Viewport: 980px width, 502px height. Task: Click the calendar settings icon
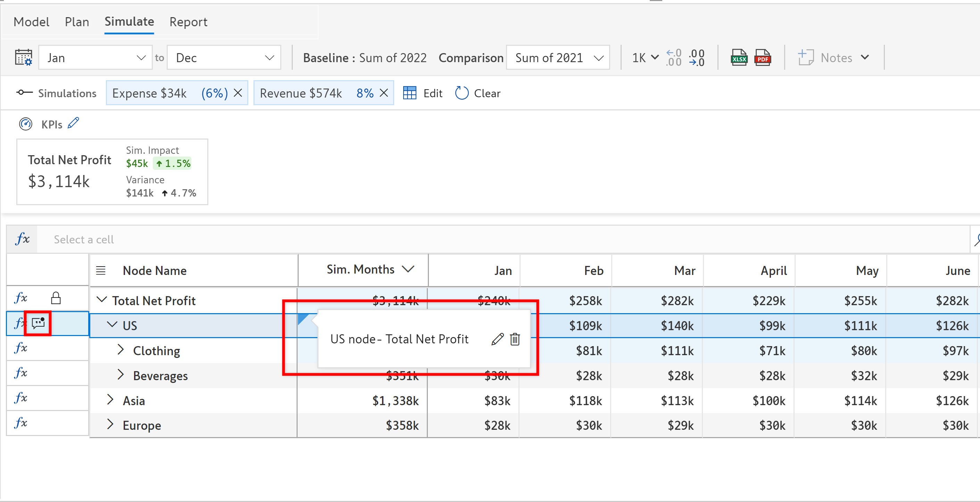point(23,58)
